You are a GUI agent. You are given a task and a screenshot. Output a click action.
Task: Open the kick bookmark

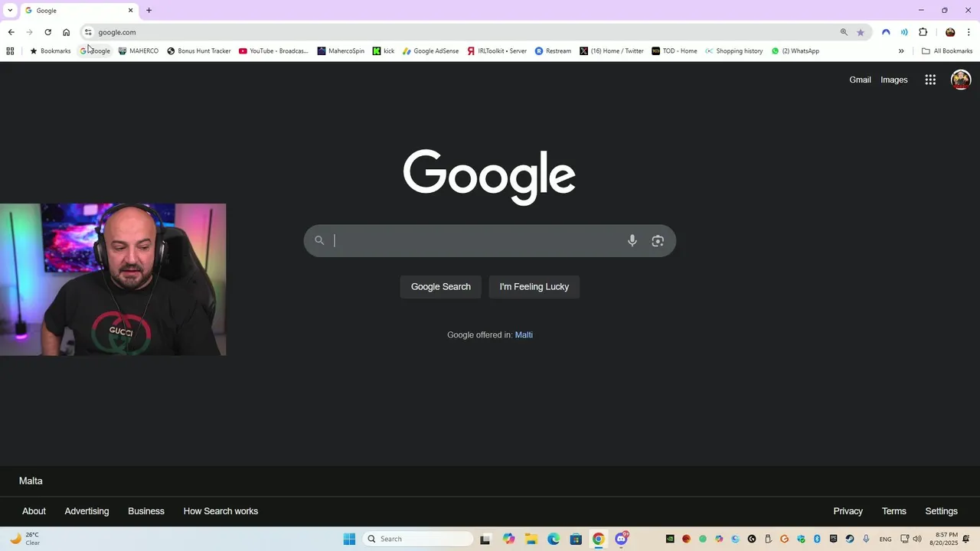point(384,51)
